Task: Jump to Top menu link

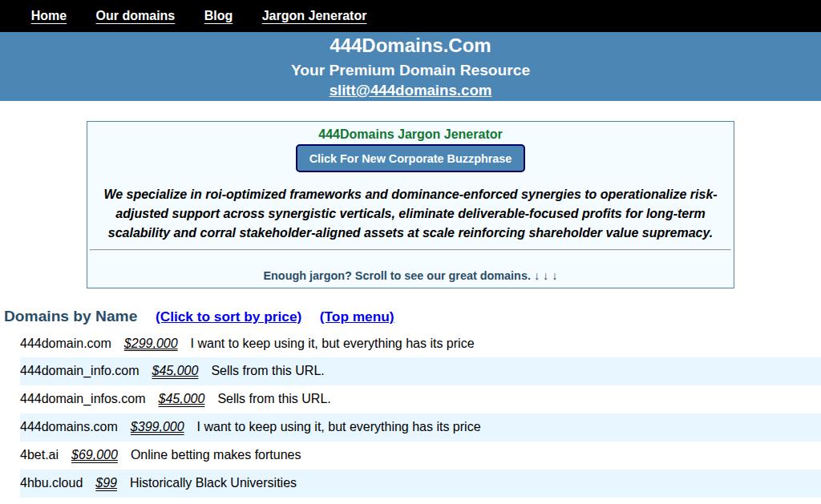Action: pyautogui.click(x=357, y=317)
